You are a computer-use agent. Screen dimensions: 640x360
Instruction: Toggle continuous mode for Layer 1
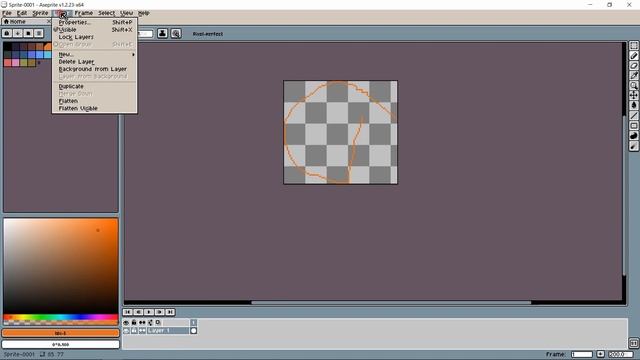point(142,331)
